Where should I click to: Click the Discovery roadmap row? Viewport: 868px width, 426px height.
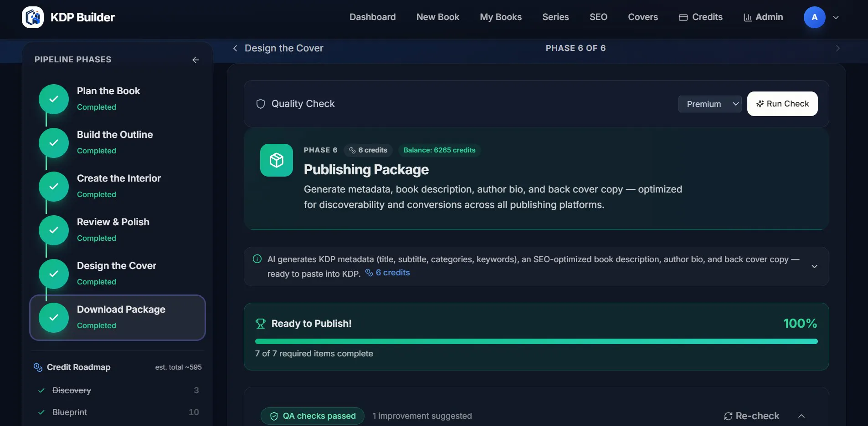[x=118, y=390]
